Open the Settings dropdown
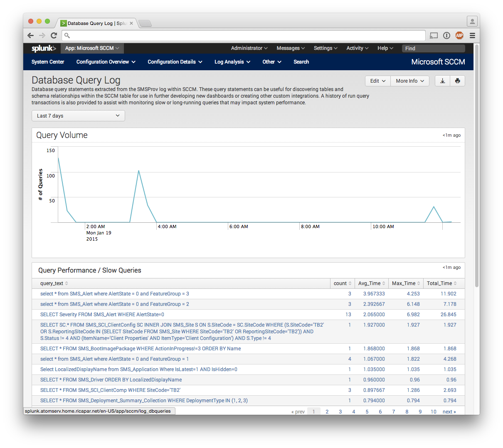The height and width of the screenshot is (448, 503). (325, 48)
